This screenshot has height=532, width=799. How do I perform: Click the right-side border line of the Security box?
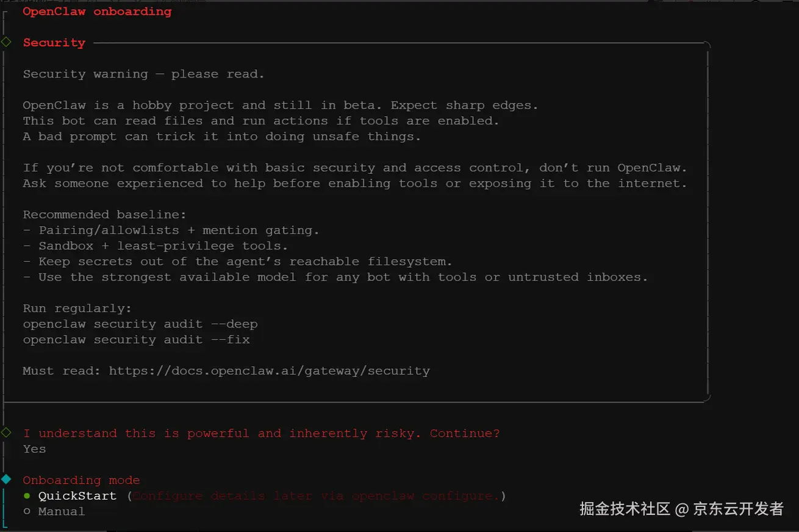coord(707,226)
